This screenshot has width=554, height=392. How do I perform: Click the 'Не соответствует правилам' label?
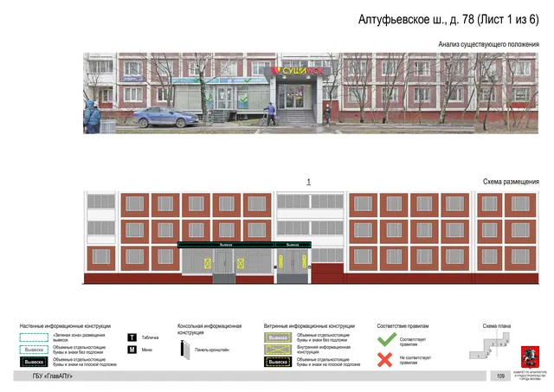pyautogui.click(x=415, y=360)
